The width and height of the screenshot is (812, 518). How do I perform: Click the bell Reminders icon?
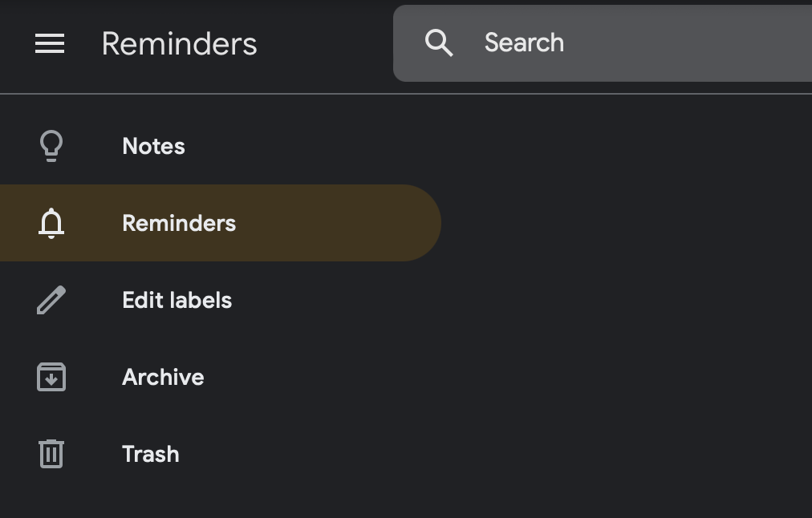tap(51, 223)
